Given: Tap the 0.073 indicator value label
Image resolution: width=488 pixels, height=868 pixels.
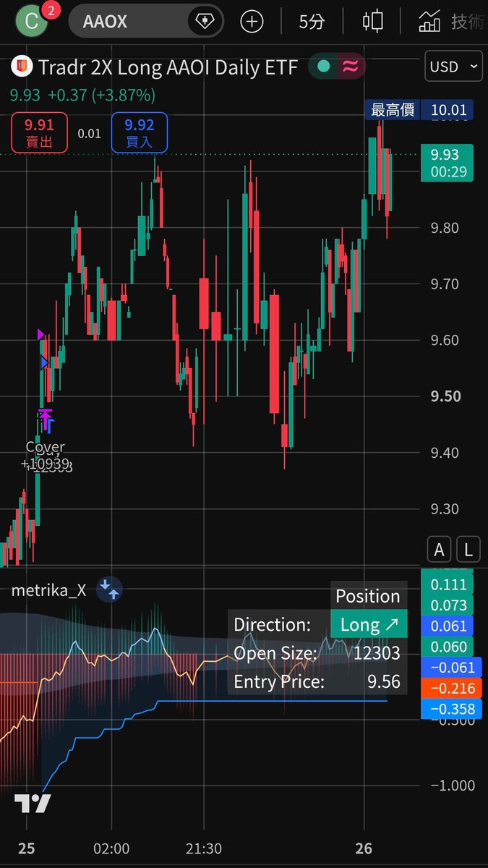Looking at the screenshot, I should 447,605.
